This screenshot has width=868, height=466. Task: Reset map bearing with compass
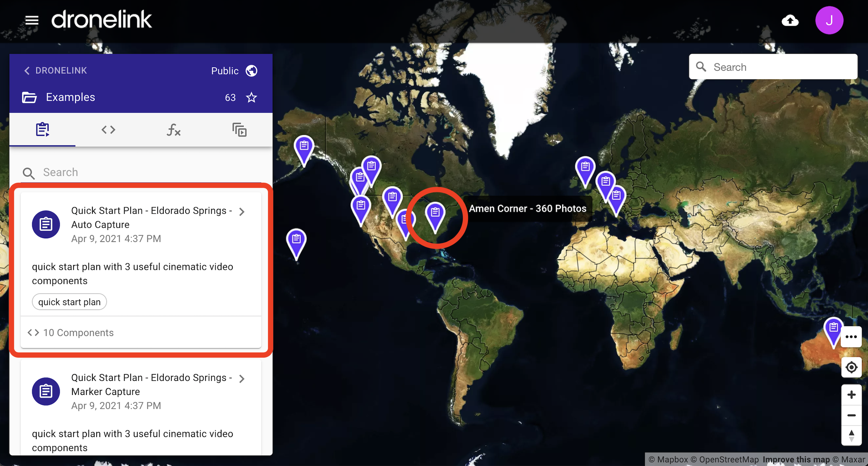click(851, 436)
